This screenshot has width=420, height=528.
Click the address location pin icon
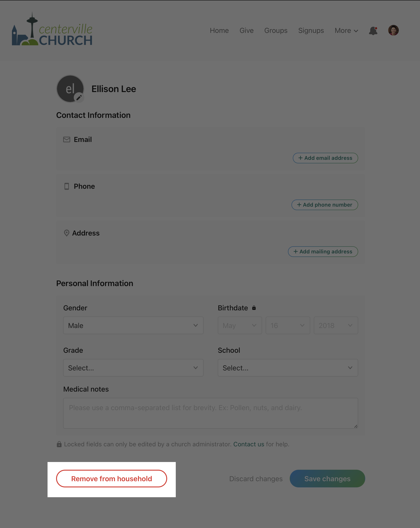[x=66, y=233]
